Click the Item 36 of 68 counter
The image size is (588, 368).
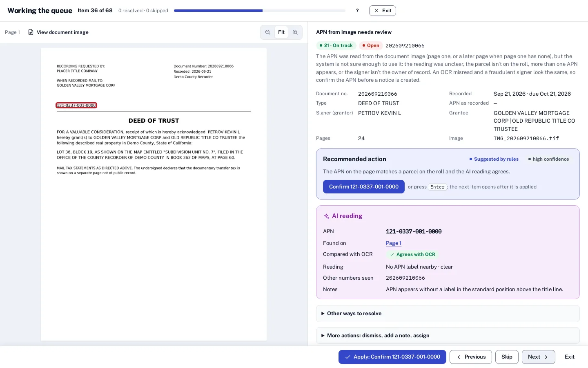tap(95, 11)
